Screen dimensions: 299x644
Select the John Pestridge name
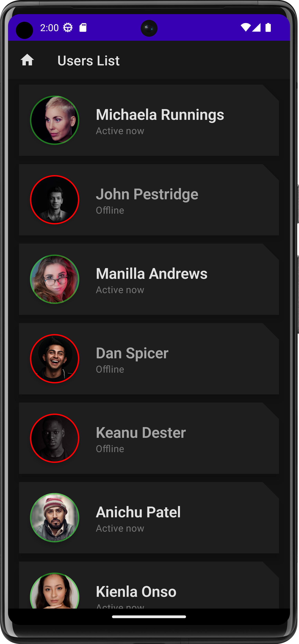tap(147, 194)
